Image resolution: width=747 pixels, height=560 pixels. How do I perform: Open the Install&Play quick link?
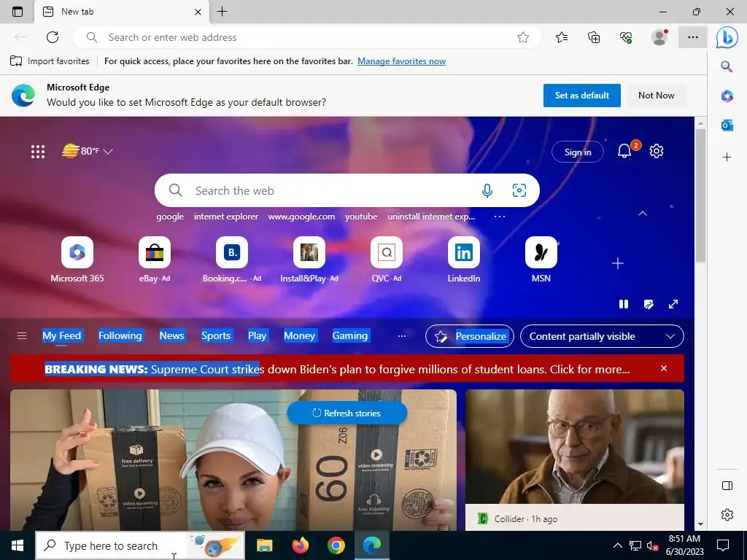click(x=309, y=260)
